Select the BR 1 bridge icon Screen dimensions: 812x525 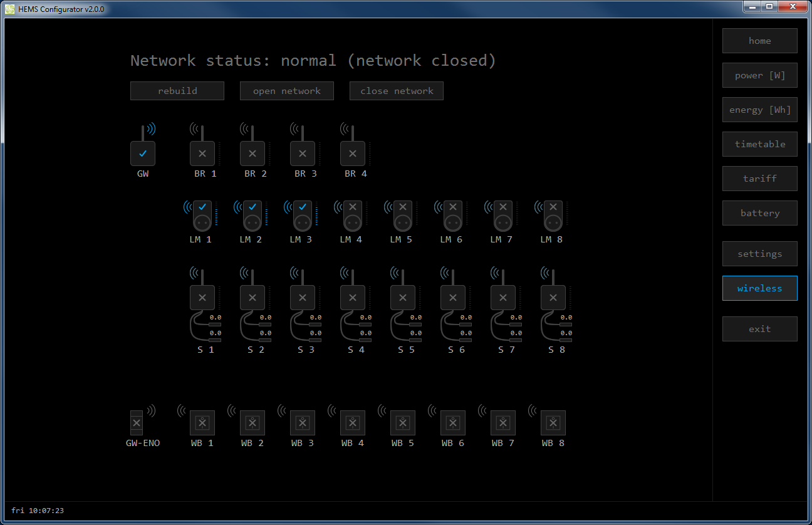(x=202, y=153)
